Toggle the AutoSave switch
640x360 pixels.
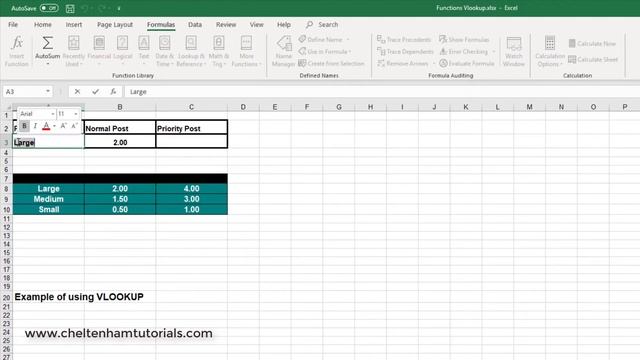(49, 8)
